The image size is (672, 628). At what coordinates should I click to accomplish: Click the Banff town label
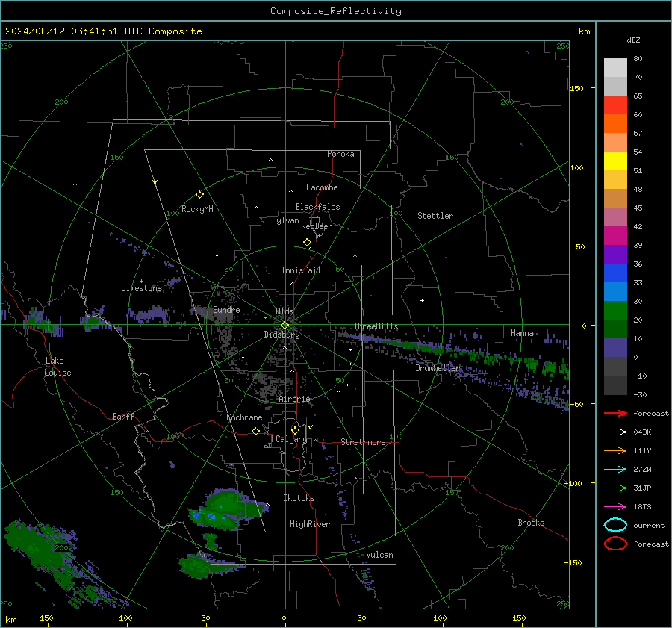coord(123,416)
